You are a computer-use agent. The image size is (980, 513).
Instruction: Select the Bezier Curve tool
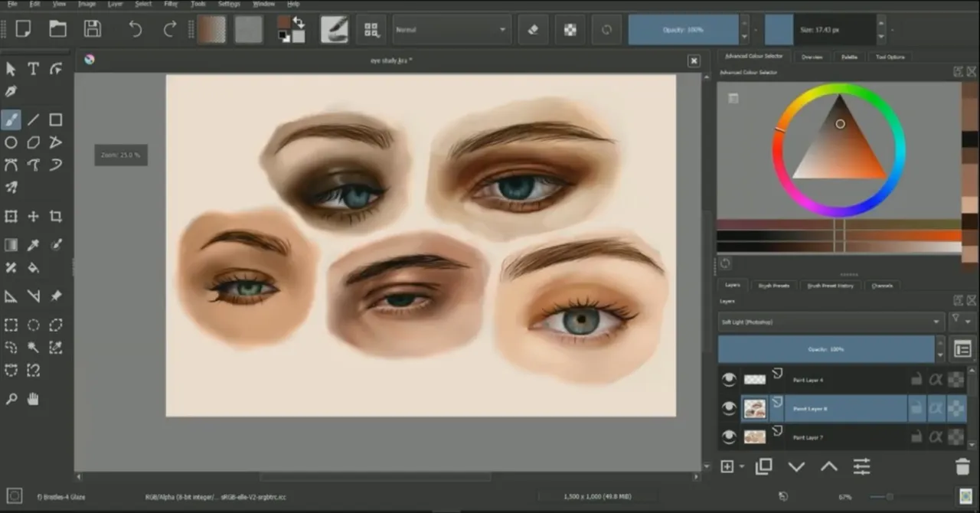click(x=11, y=165)
